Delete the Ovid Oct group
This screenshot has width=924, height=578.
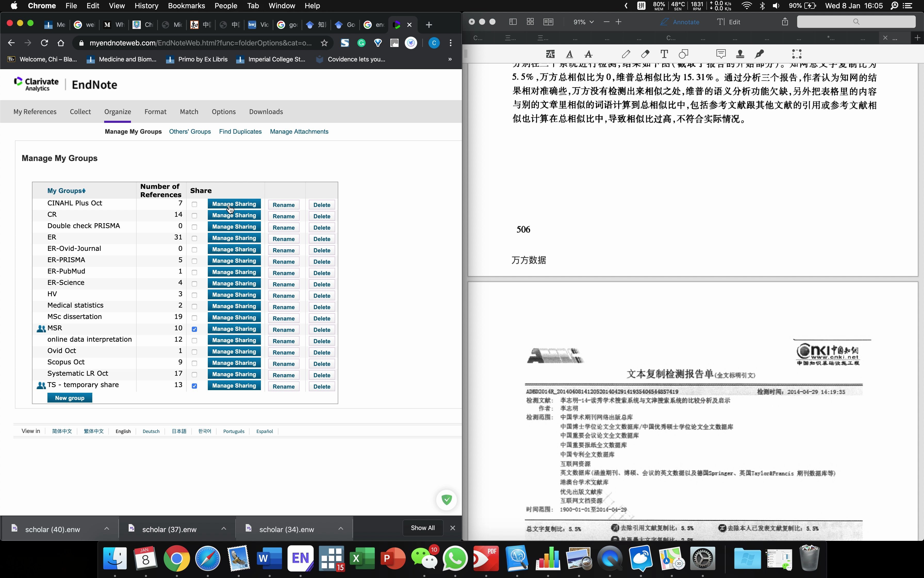(322, 352)
